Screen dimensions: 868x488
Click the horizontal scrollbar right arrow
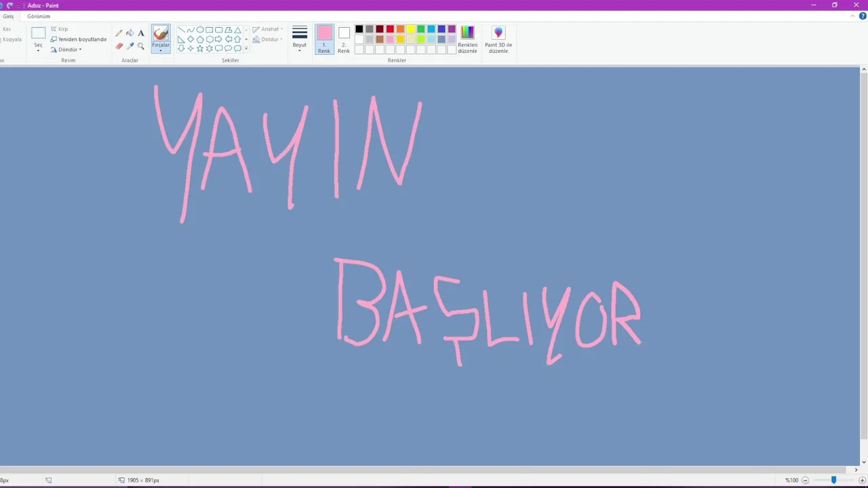point(856,470)
